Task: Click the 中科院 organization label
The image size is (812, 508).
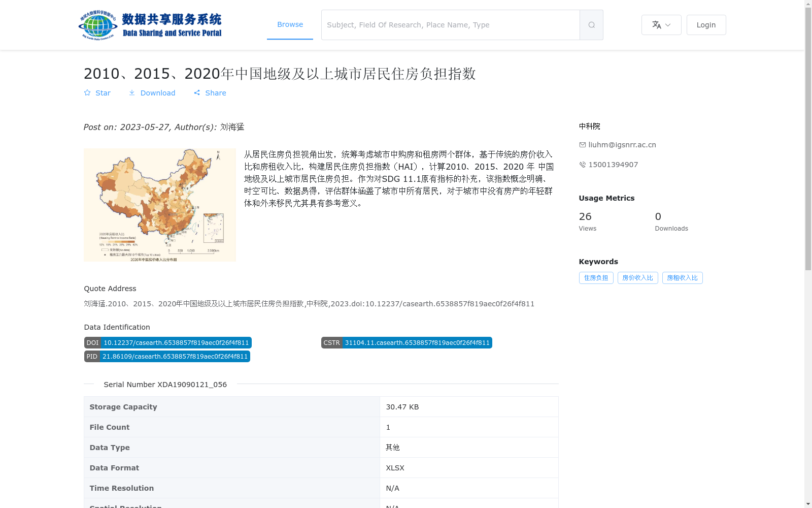Action: 590,126
